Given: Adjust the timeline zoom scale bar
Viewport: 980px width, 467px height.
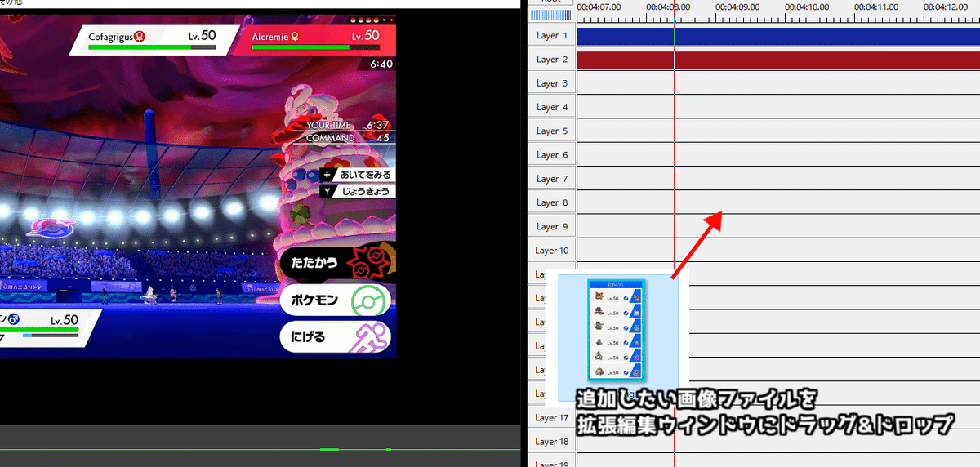Looking at the screenshot, I should pyautogui.click(x=550, y=15).
